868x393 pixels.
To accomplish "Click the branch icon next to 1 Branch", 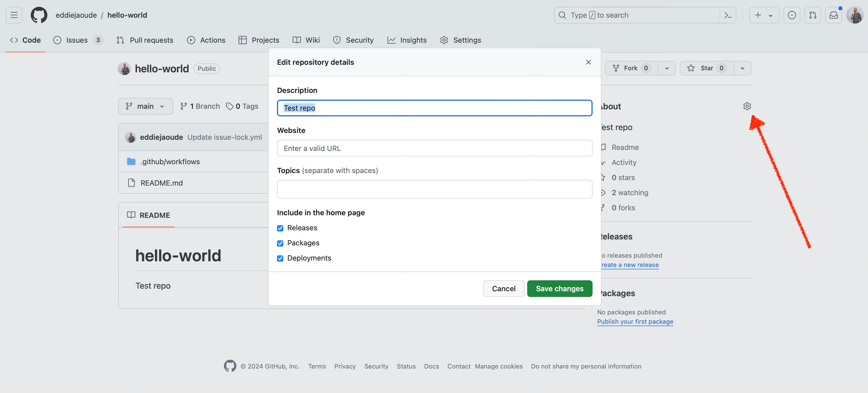I will (x=184, y=106).
